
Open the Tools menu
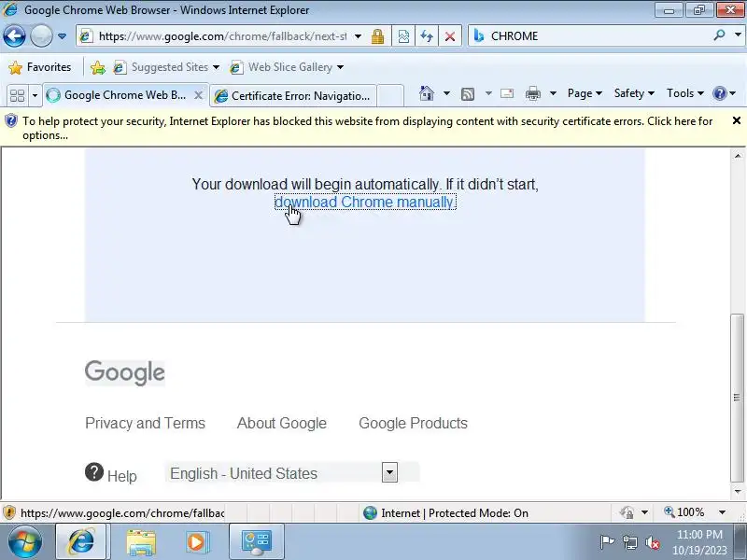pyautogui.click(x=685, y=93)
